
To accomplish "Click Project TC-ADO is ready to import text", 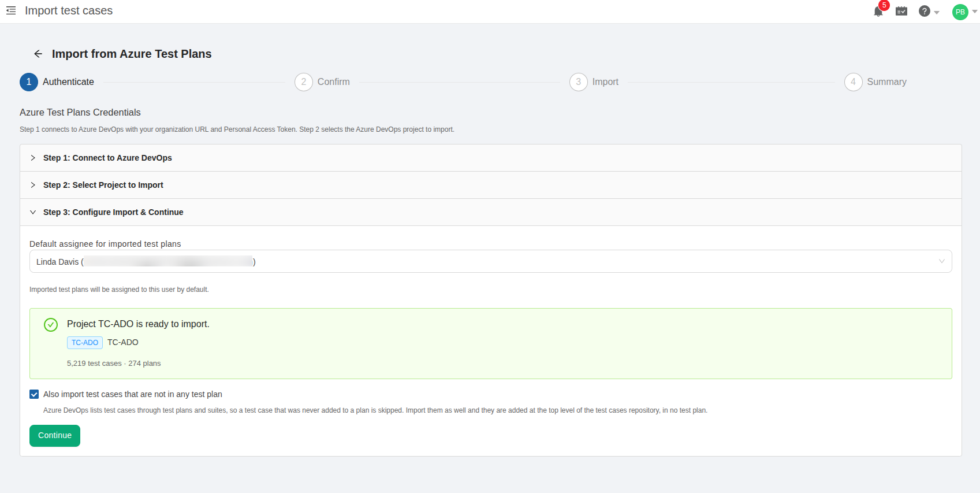I will pos(138,324).
